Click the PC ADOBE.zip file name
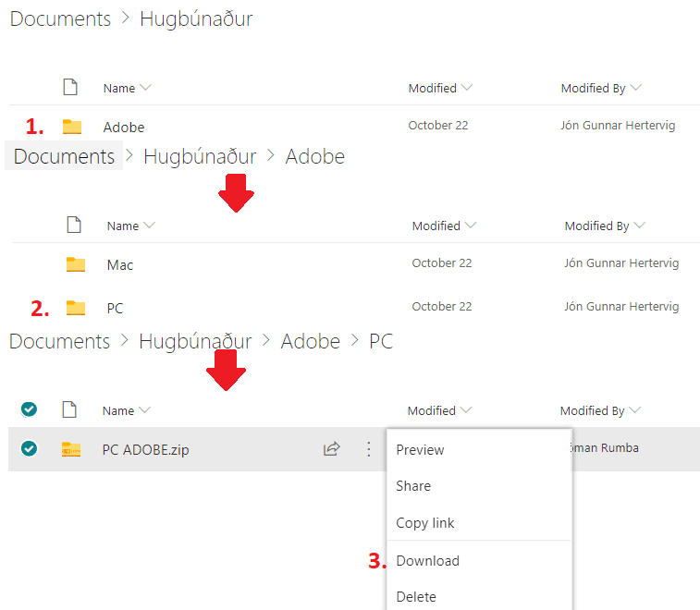 pyautogui.click(x=145, y=450)
